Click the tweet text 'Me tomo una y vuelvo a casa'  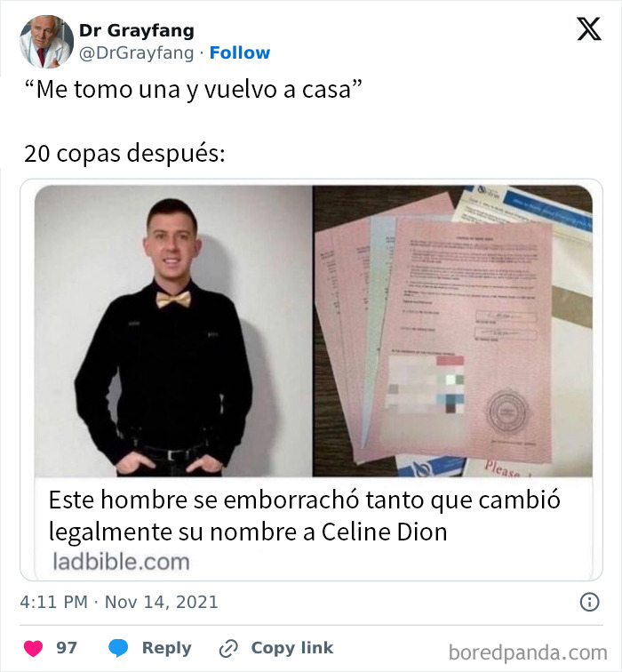point(193,89)
